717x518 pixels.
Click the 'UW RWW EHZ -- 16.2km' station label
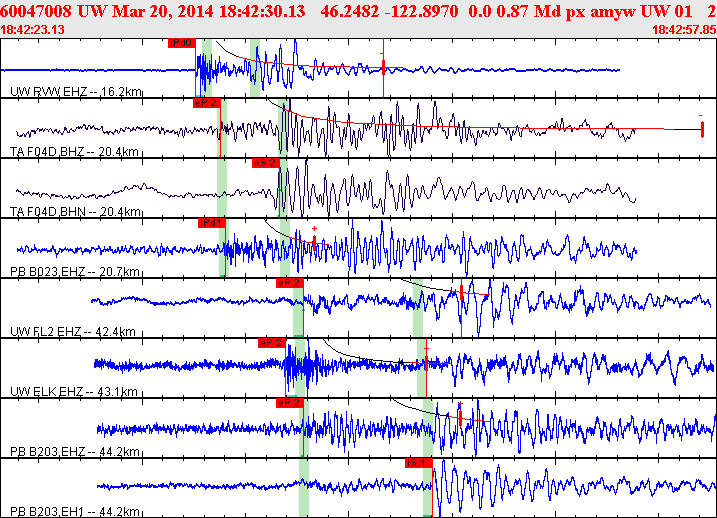[x=76, y=92]
